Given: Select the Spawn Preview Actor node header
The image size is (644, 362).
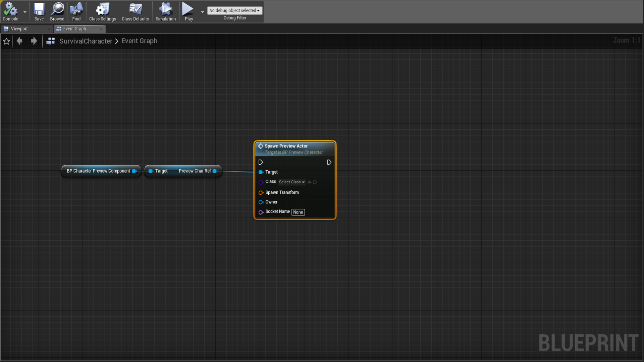Looking at the screenshot, I should point(295,149).
